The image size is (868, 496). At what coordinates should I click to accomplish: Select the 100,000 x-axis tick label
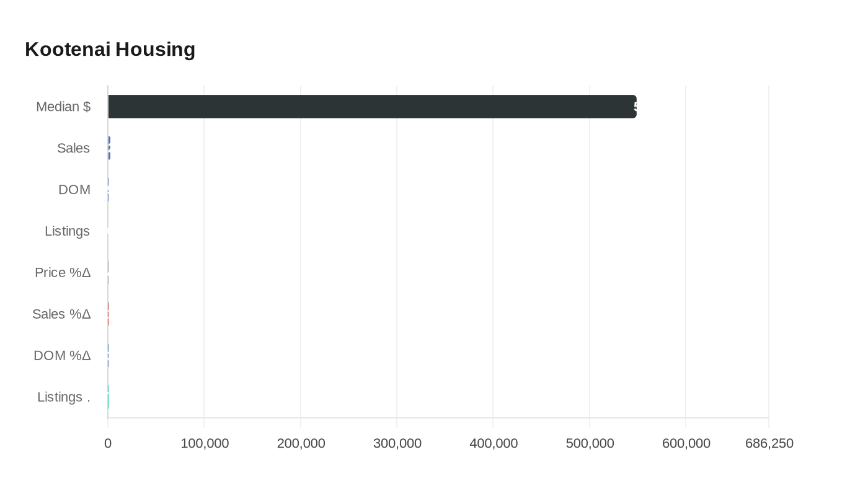[x=205, y=443]
